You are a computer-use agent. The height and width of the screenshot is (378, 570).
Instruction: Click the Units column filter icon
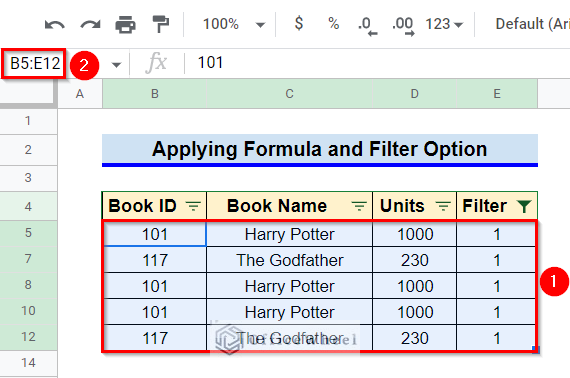point(443,206)
